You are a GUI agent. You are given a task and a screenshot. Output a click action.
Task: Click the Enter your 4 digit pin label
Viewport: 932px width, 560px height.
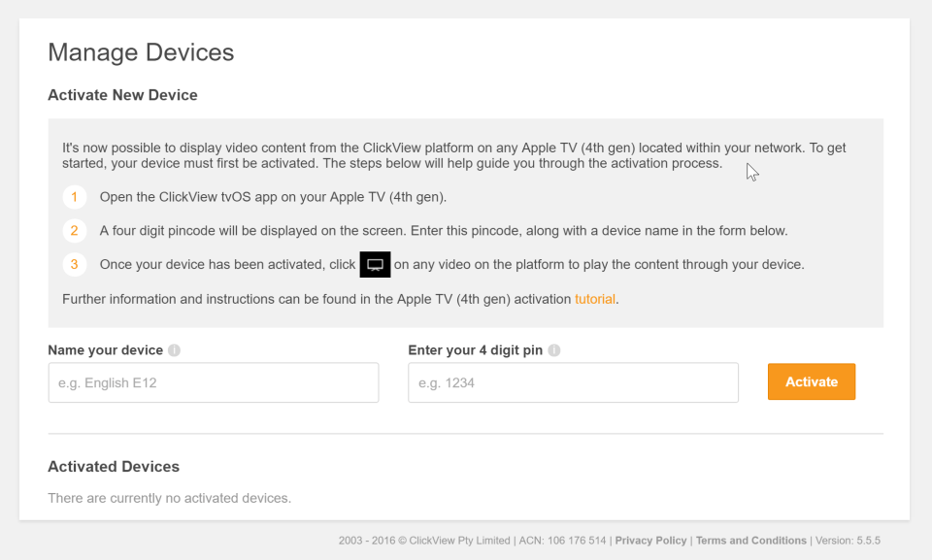point(475,350)
